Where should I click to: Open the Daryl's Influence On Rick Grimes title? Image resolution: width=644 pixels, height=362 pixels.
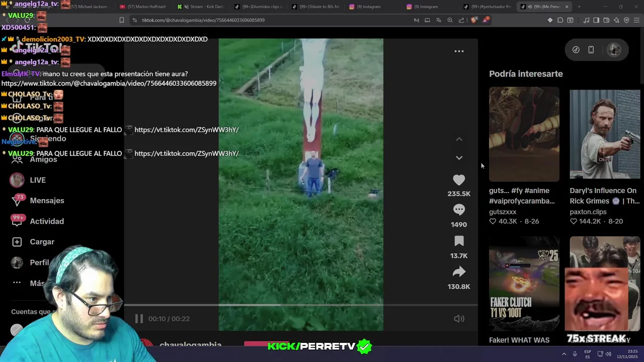(604, 196)
